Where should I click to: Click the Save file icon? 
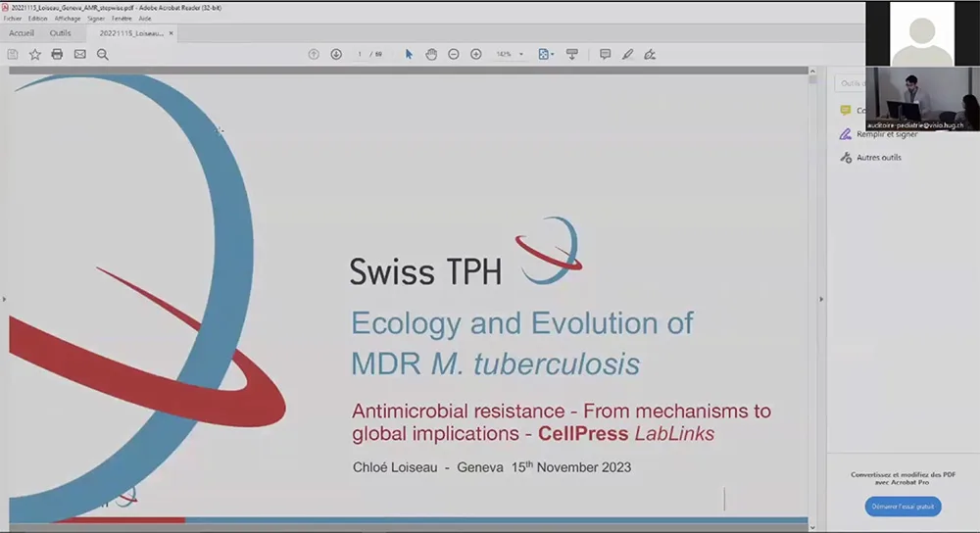click(x=13, y=54)
